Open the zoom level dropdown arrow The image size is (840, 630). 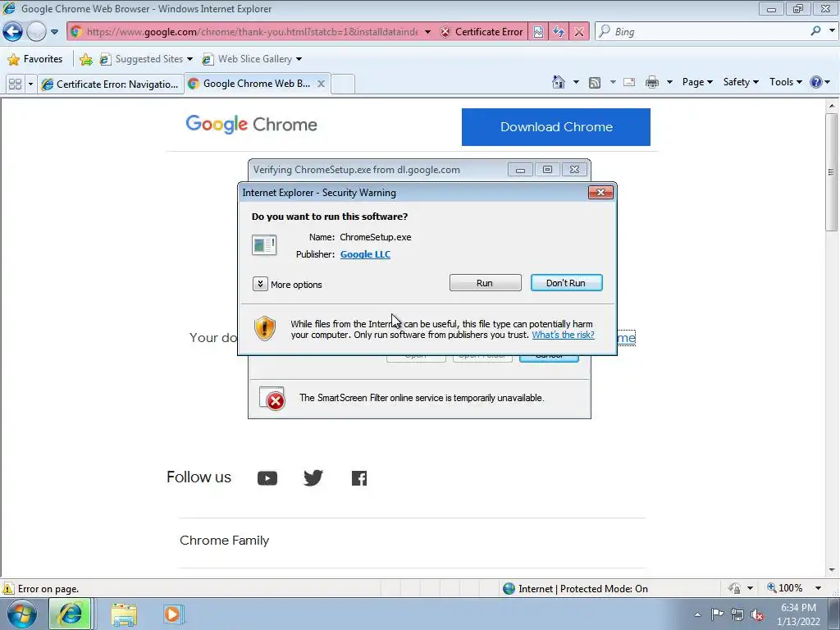tap(818, 588)
